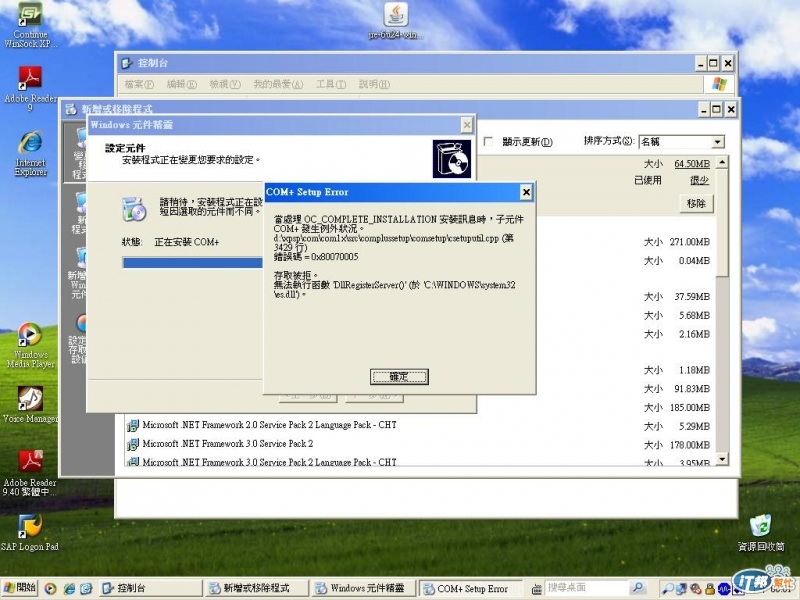This screenshot has height=600, width=800.
Task: Open the 檢視(V) menu in 控制台 window
Action: click(225, 84)
